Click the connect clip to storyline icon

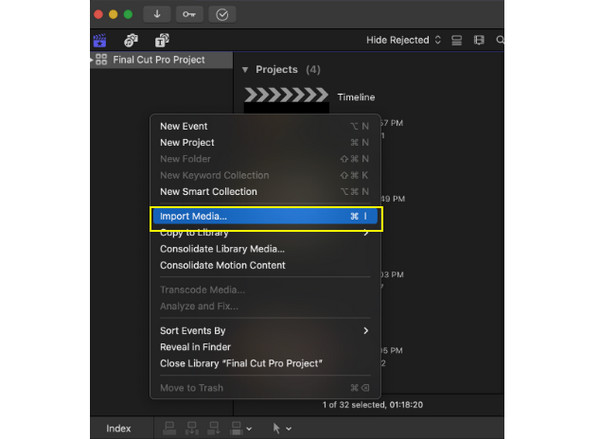[169, 428]
